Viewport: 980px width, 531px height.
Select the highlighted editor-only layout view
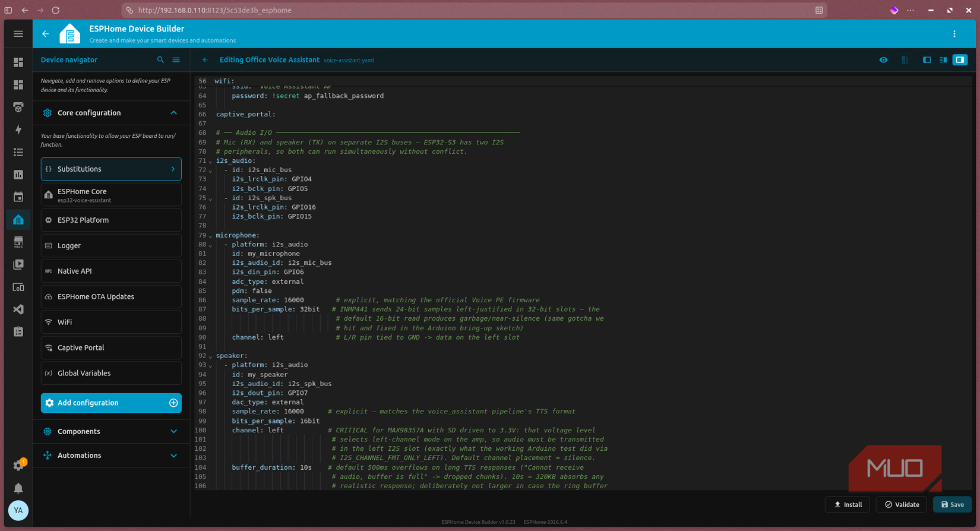tap(960, 60)
